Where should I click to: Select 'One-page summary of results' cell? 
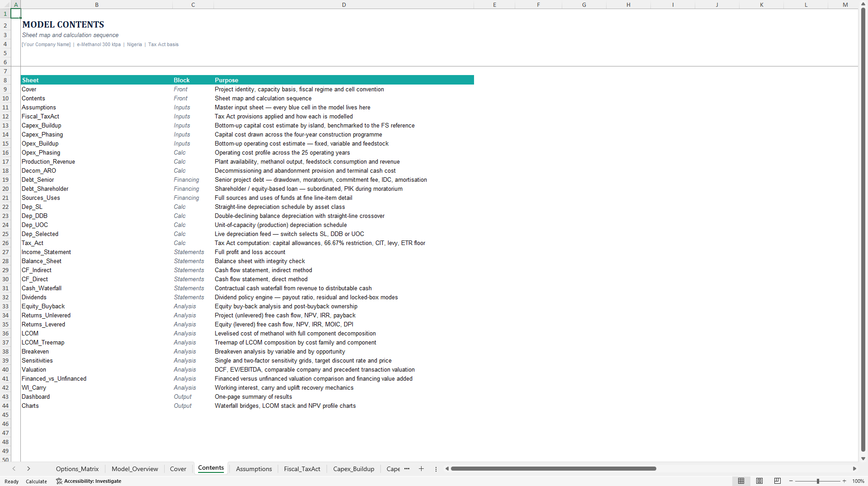pyautogui.click(x=344, y=396)
